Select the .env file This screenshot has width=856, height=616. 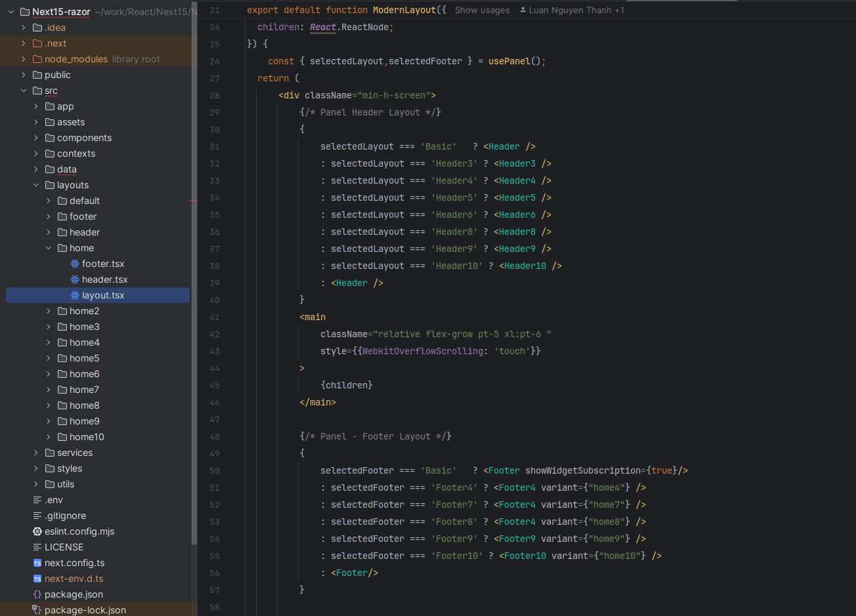(x=53, y=500)
